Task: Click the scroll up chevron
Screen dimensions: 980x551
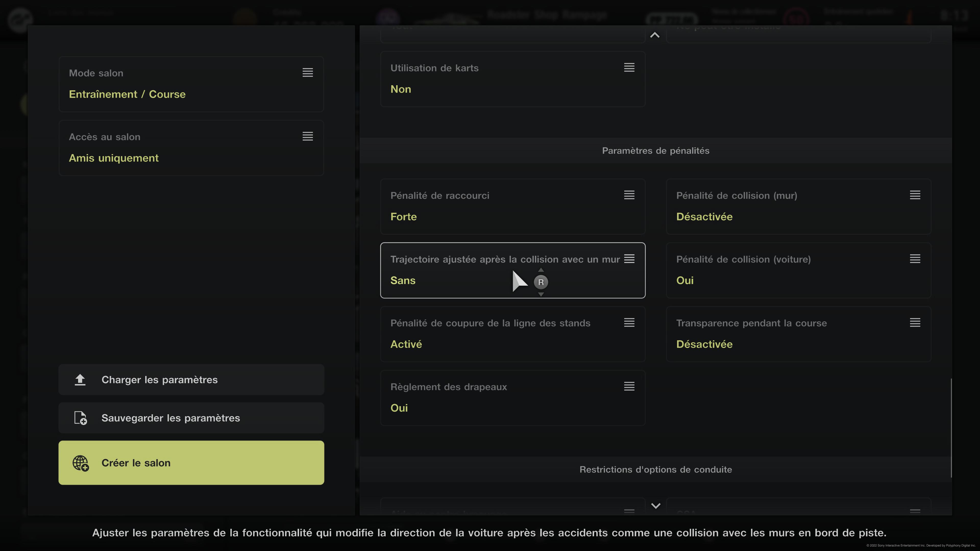Action: [655, 35]
